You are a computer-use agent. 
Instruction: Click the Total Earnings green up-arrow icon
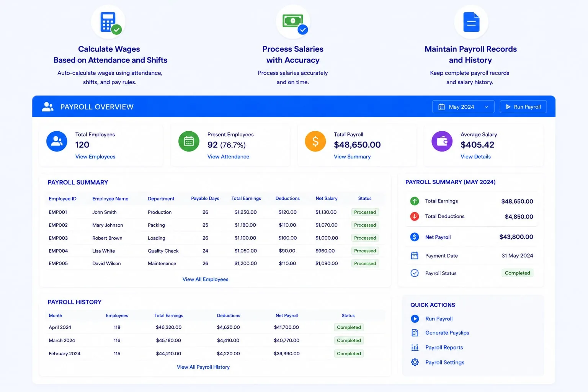[415, 201]
